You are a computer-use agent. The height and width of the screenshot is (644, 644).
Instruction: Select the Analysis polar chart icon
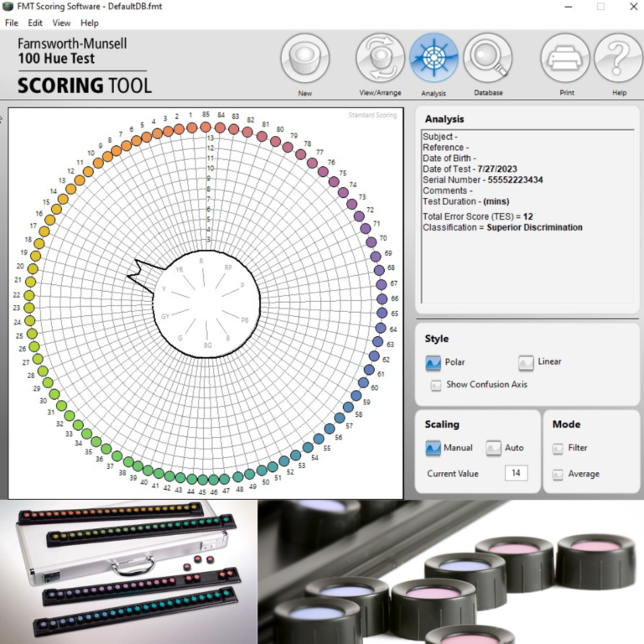tap(434, 59)
